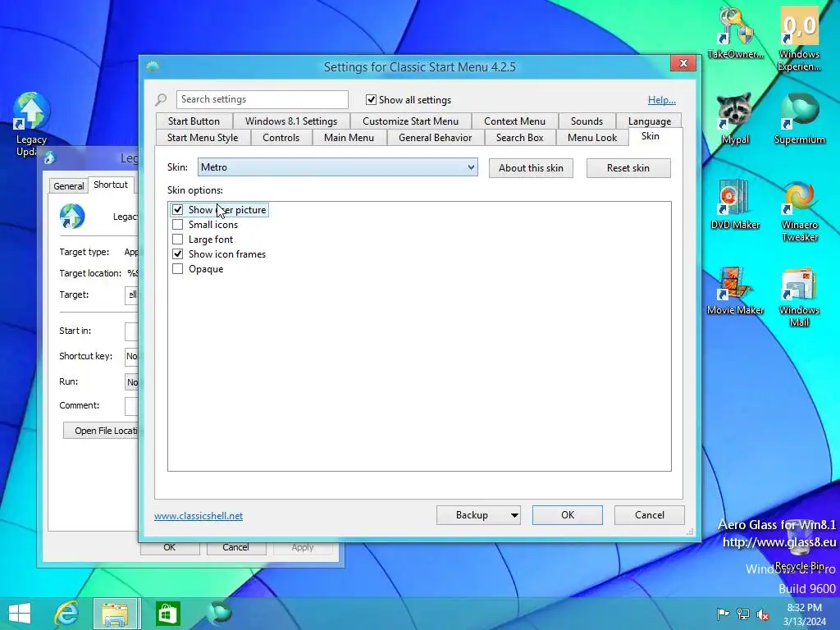Uncheck Show user picture option
Viewport: 840px width, 630px height.
coord(177,209)
